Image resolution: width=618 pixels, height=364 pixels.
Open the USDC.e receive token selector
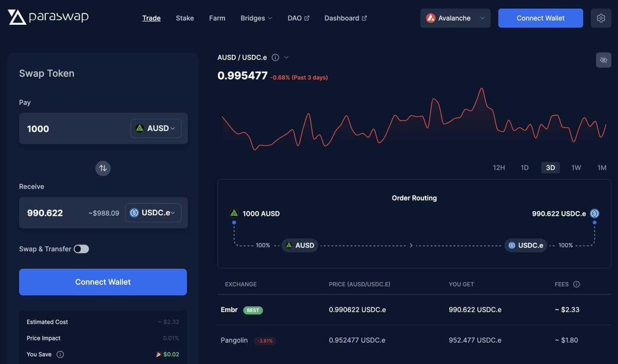(153, 213)
